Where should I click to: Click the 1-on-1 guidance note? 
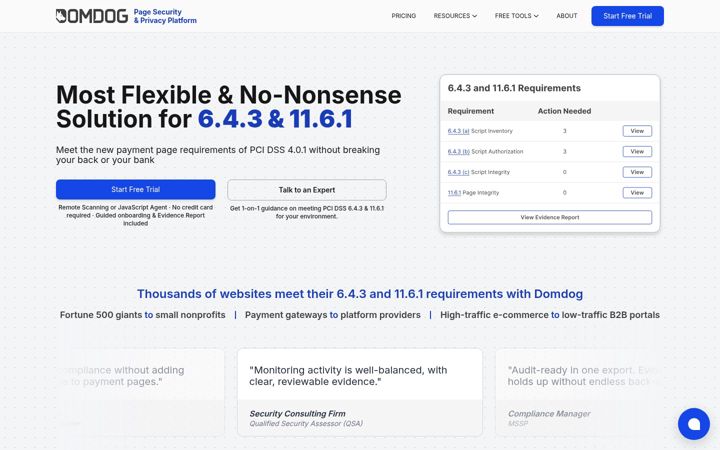pyautogui.click(x=307, y=212)
